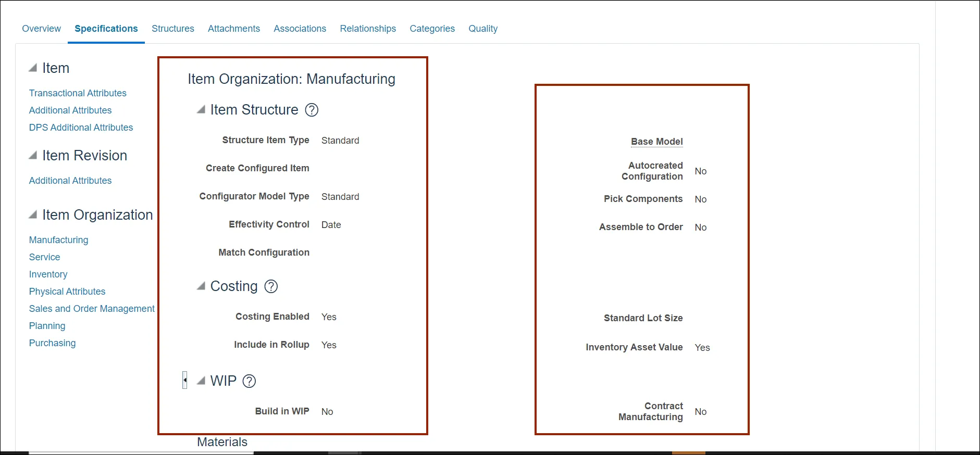Open help for Item Structure section
The image size is (980, 455).
click(x=312, y=110)
